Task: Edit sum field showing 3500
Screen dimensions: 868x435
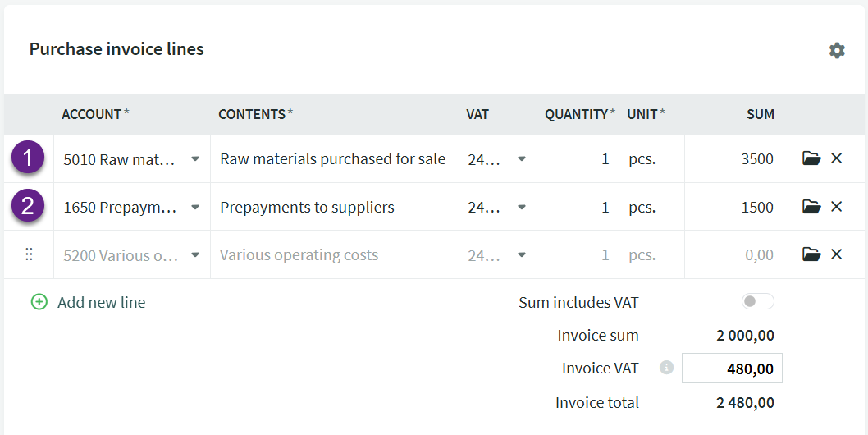Action: 733,159
